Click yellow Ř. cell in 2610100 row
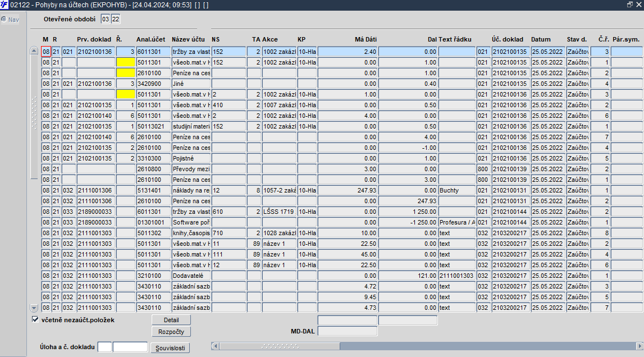The image size is (644, 357). click(x=125, y=73)
